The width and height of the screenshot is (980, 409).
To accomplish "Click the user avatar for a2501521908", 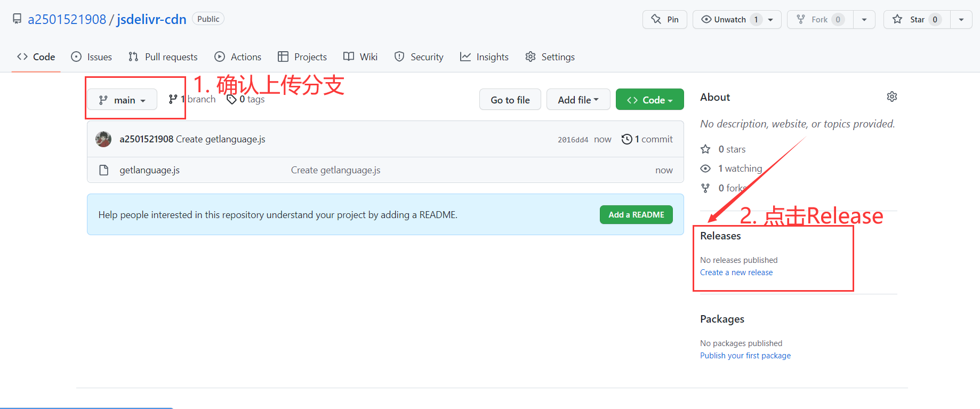I will pyautogui.click(x=103, y=139).
